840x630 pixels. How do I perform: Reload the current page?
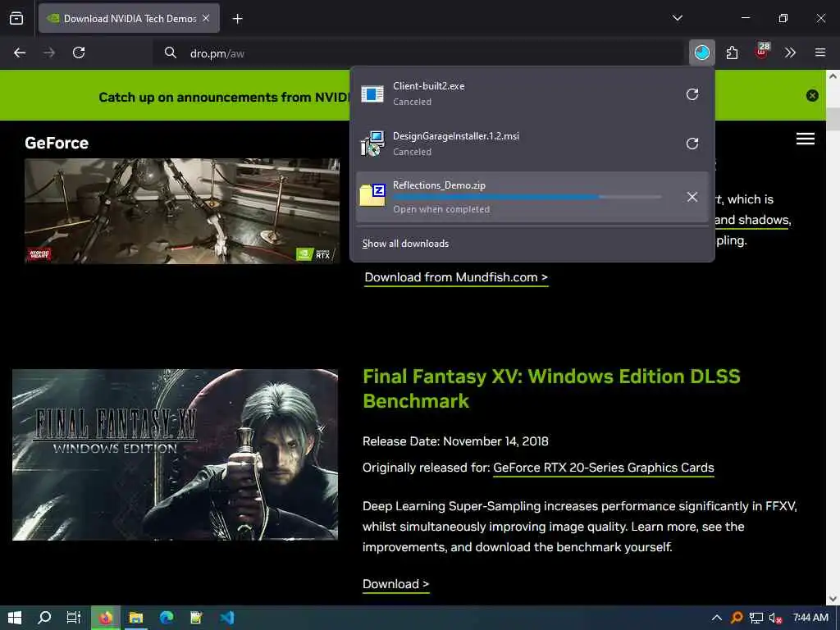pos(79,52)
